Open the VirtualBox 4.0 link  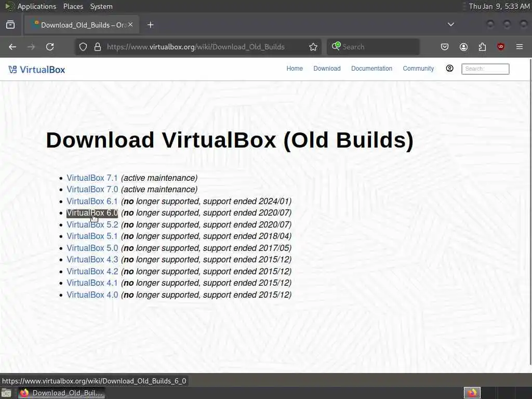pyautogui.click(x=92, y=295)
